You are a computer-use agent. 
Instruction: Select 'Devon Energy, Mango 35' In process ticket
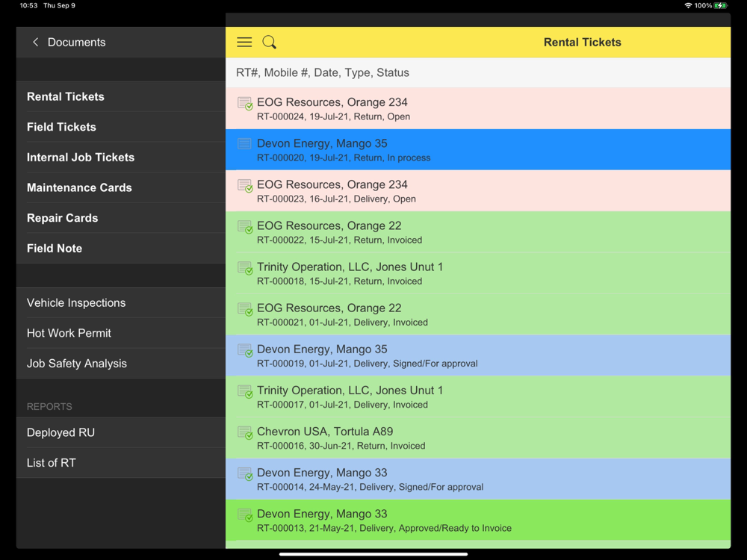click(x=478, y=149)
